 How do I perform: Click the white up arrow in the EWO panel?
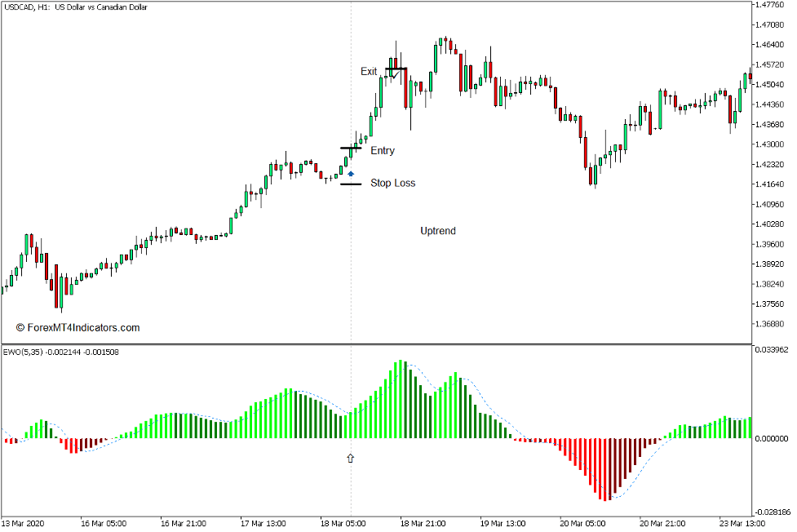[x=351, y=459]
